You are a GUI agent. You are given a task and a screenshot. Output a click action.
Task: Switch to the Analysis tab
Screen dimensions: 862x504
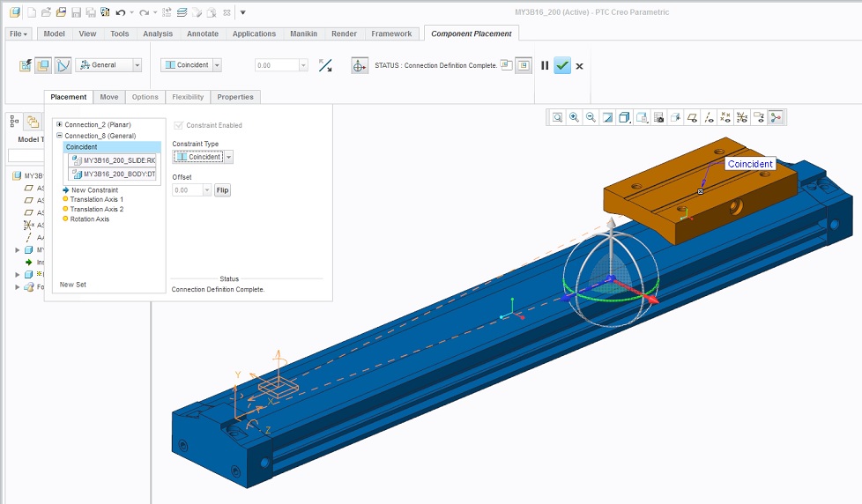[158, 33]
